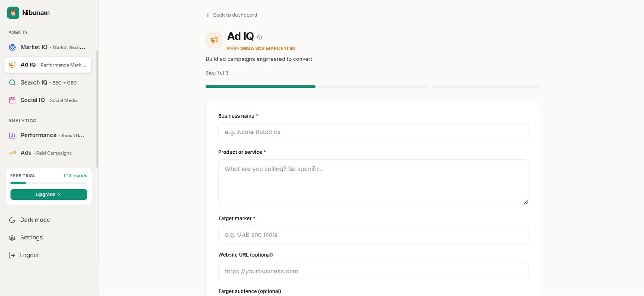Open Performance analytics page
This screenshot has height=296, width=644.
pos(48,135)
